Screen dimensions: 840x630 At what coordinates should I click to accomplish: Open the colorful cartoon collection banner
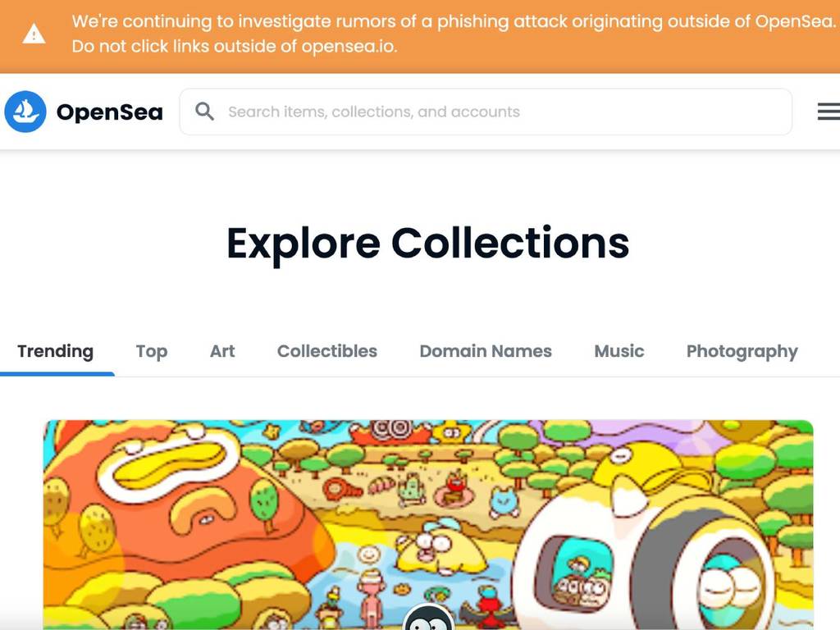coord(428,525)
